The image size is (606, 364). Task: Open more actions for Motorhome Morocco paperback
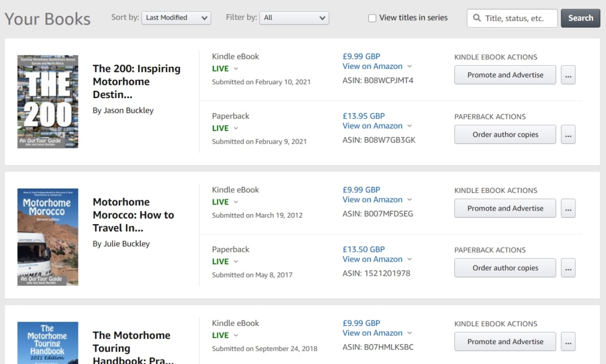pyautogui.click(x=568, y=268)
